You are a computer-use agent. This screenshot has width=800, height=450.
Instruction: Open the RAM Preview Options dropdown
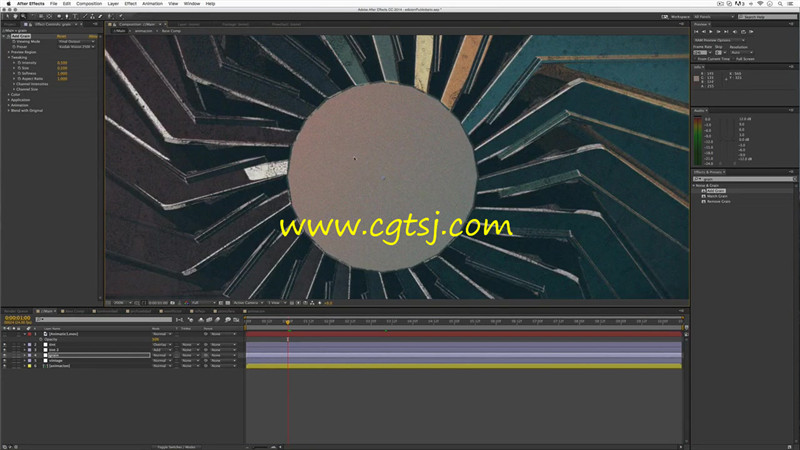719,40
